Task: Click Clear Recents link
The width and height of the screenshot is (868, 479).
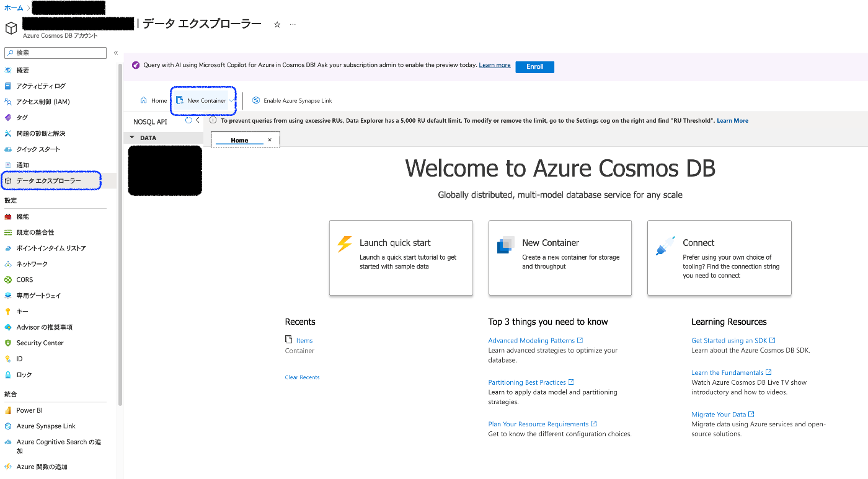Action: [x=303, y=377]
